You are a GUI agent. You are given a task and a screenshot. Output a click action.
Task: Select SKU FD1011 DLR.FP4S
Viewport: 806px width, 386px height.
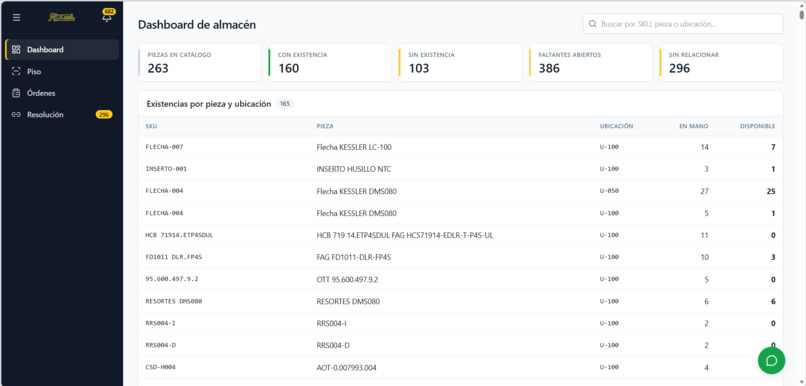[x=174, y=257]
